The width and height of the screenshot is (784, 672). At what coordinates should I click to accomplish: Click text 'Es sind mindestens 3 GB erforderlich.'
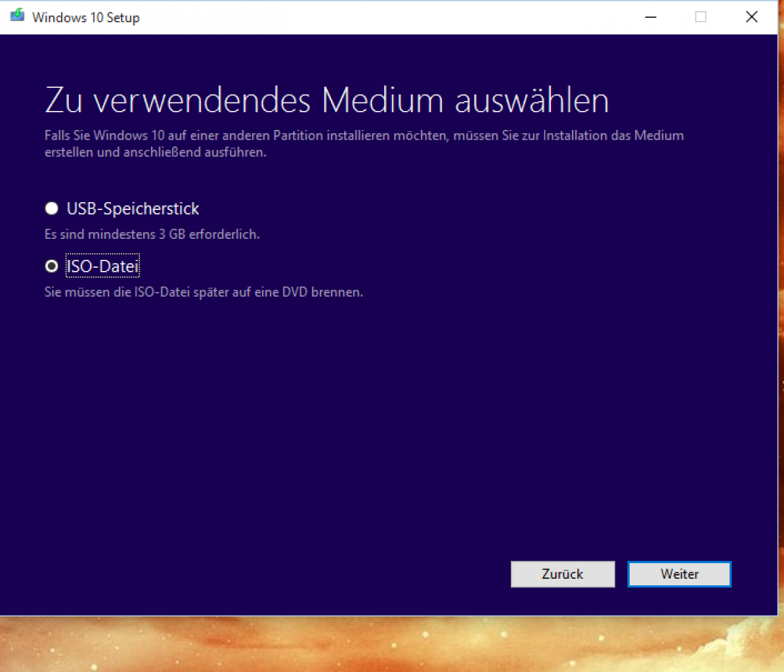pos(152,234)
